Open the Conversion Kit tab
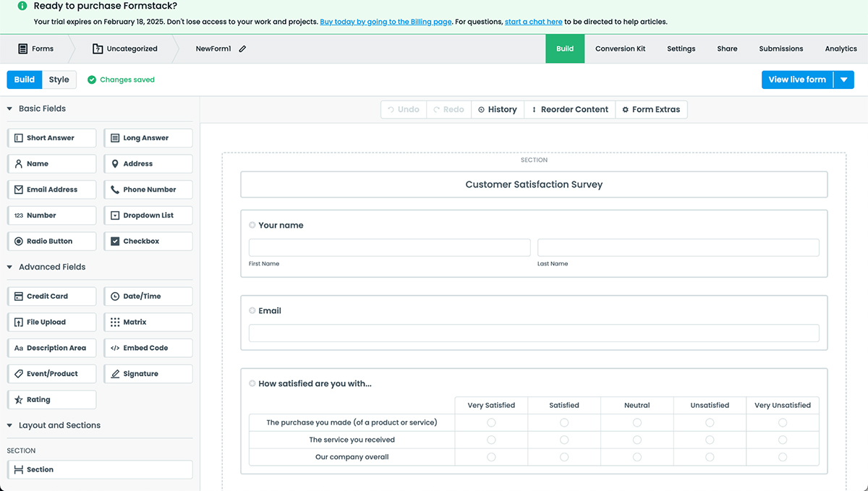The height and width of the screenshot is (491, 868). (620, 49)
